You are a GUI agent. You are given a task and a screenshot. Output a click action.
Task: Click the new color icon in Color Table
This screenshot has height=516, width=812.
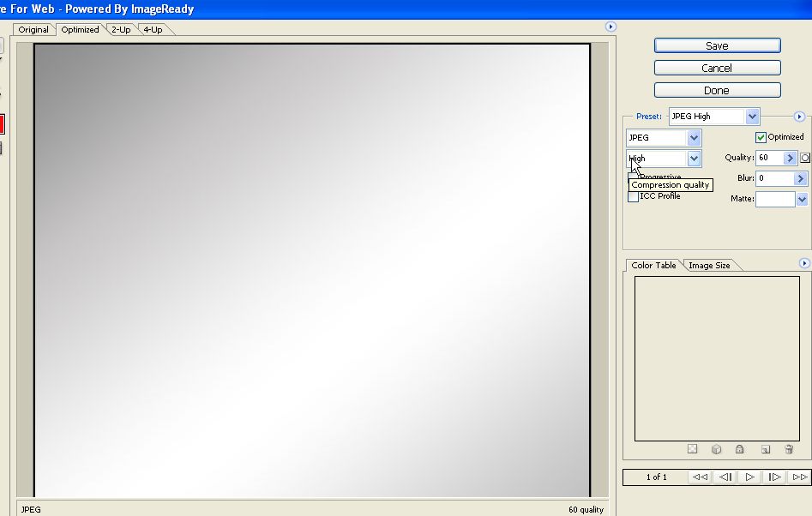pos(765,449)
